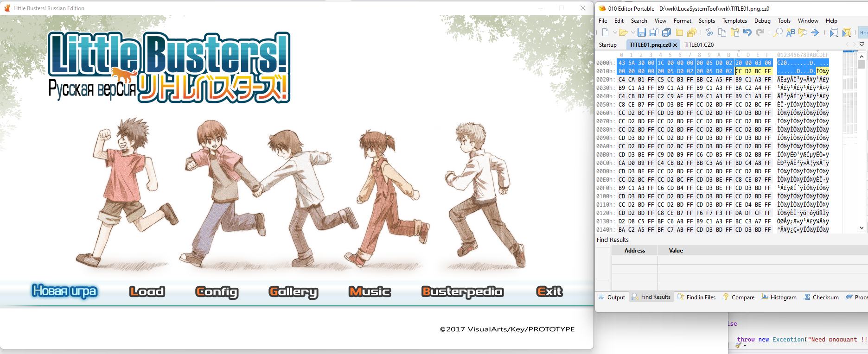Click the 010 Editor title bar app icon
Viewport: 868px width, 354px height.
(x=602, y=8)
